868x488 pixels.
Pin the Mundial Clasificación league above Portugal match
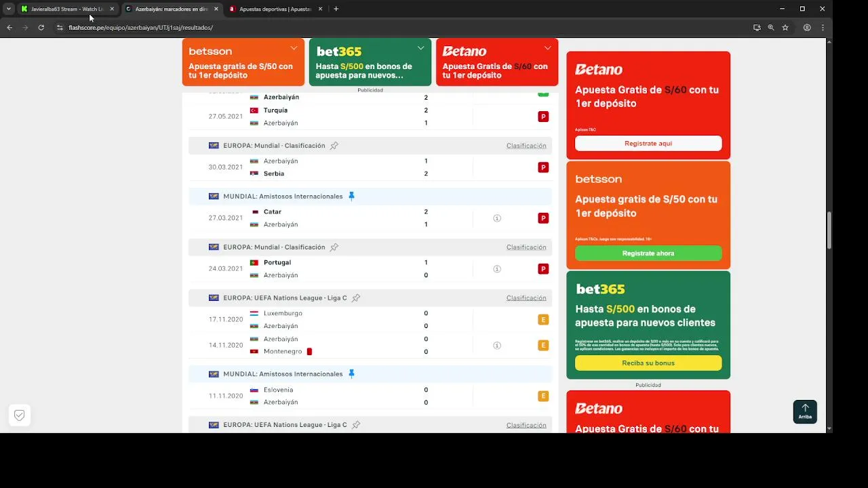tap(334, 247)
